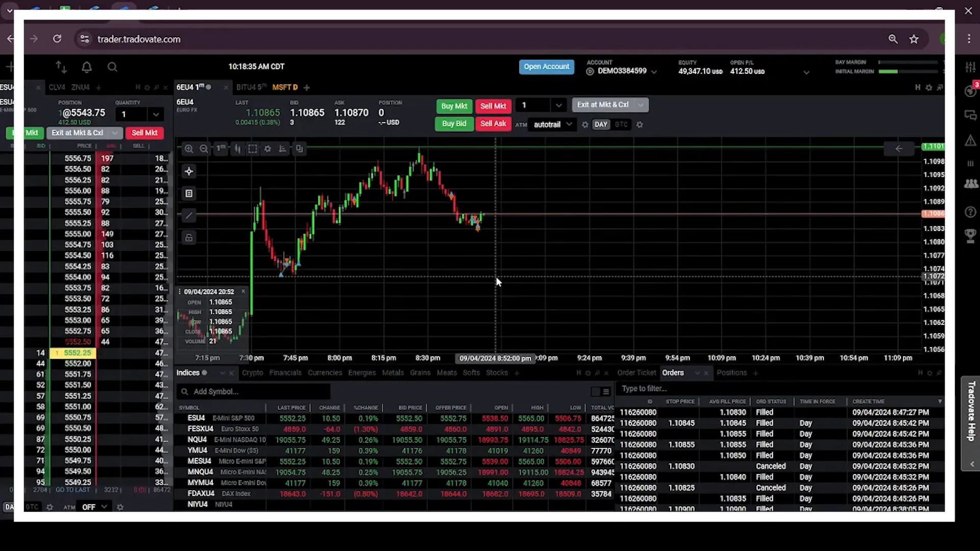Select GTC time in force
The width and height of the screenshot is (980, 551).
coord(621,124)
